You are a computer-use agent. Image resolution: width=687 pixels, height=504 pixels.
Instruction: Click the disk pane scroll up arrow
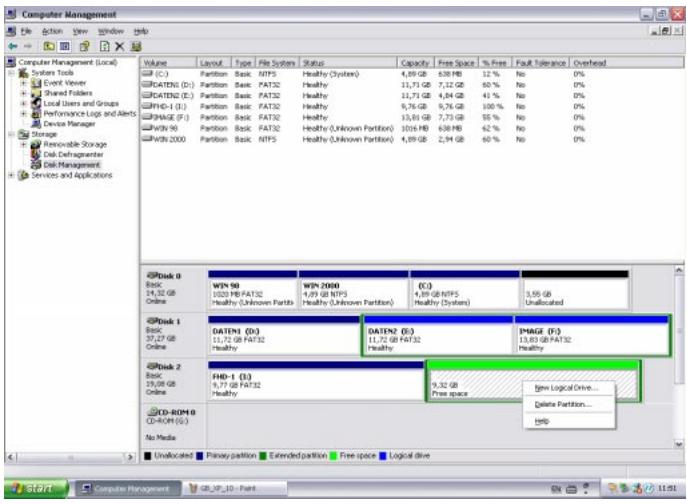679,270
